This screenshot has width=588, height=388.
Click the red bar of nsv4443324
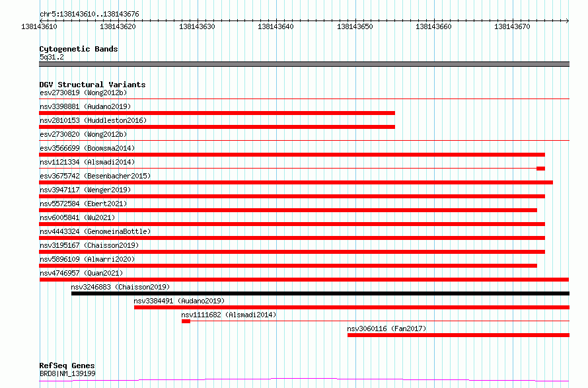pyautogui.click(x=292, y=238)
